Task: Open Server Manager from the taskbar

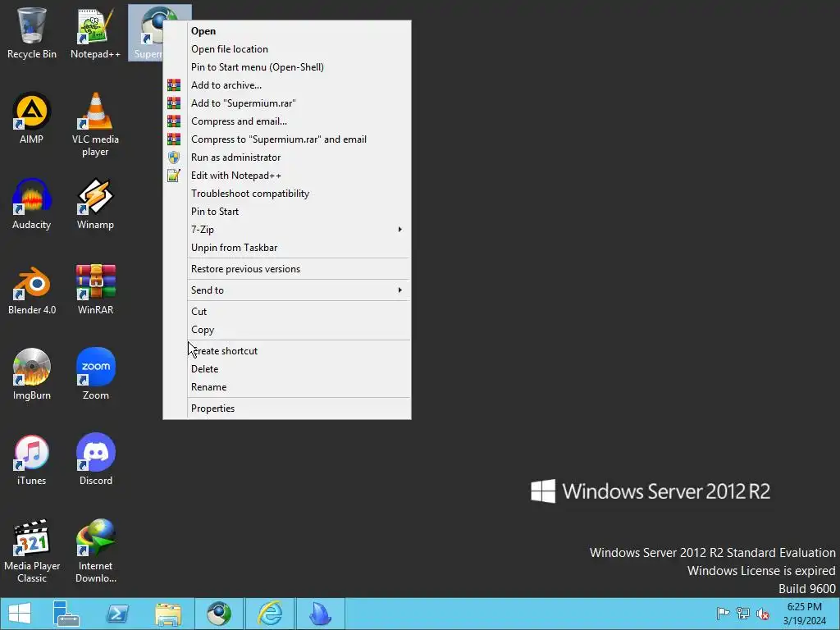Action: (x=66, y=614)
